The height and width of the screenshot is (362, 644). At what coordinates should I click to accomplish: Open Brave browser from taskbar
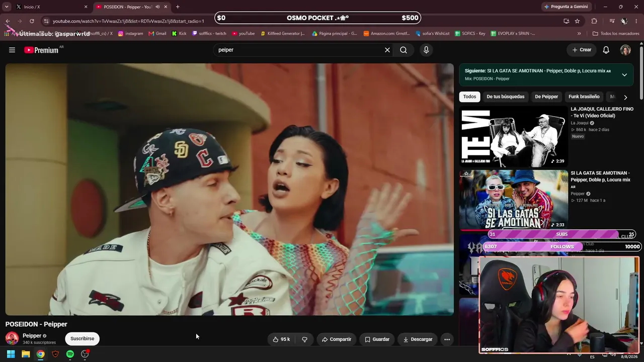55,354
